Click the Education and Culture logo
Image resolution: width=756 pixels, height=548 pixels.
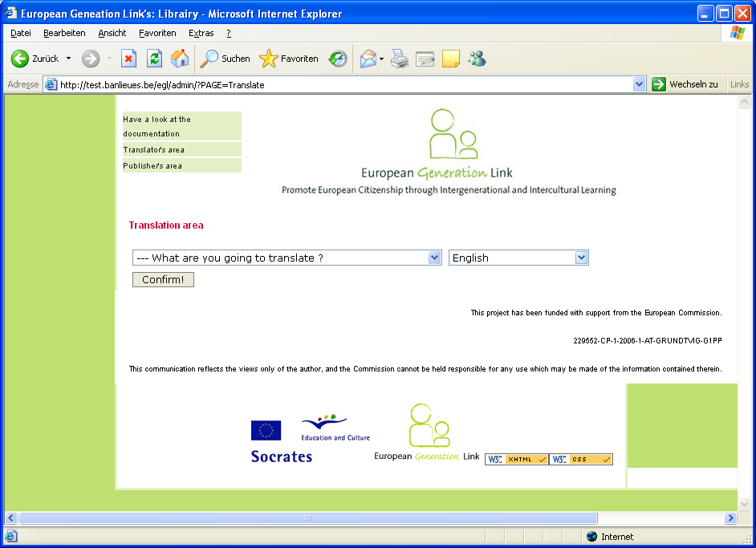point(335,428)
